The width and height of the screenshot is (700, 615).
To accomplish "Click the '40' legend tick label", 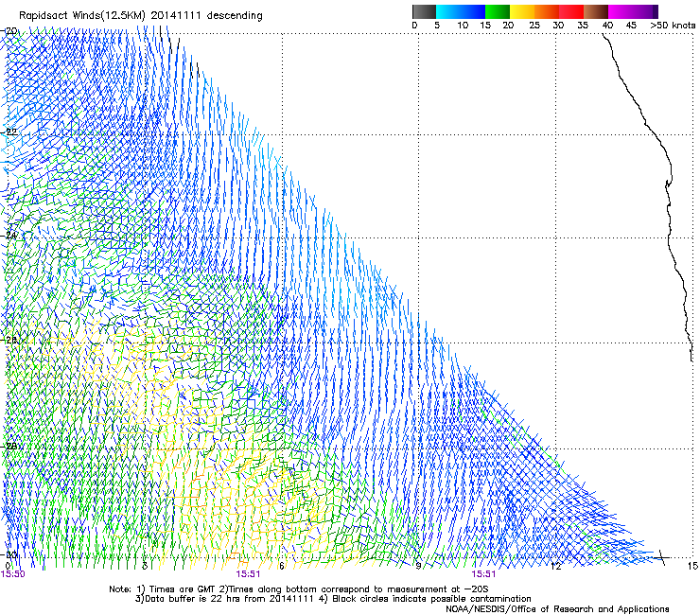I will pos(607,26).
